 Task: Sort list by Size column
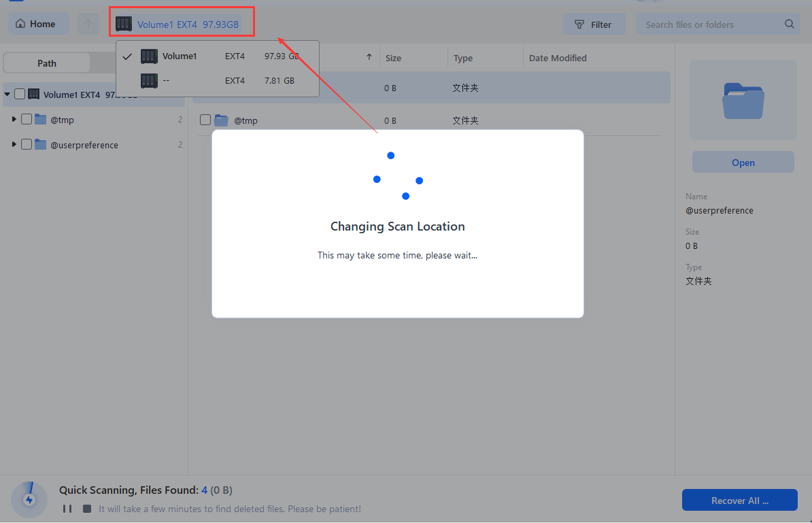pos(393,58)
